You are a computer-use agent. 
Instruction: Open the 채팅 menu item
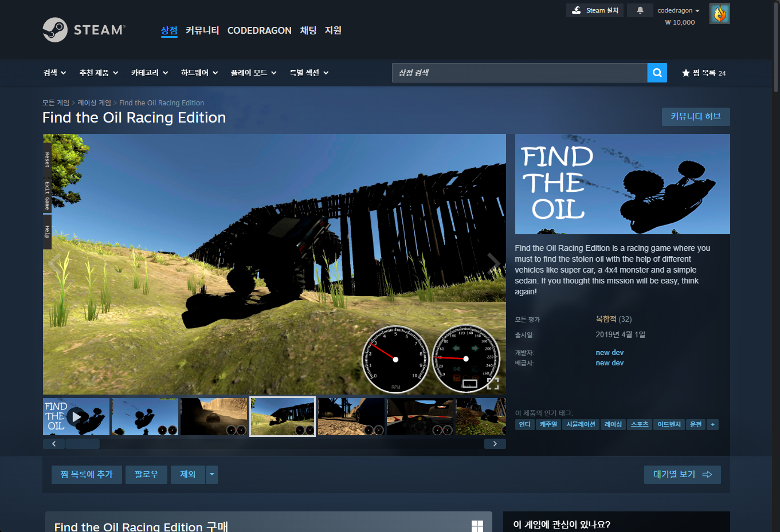point(308,30)
